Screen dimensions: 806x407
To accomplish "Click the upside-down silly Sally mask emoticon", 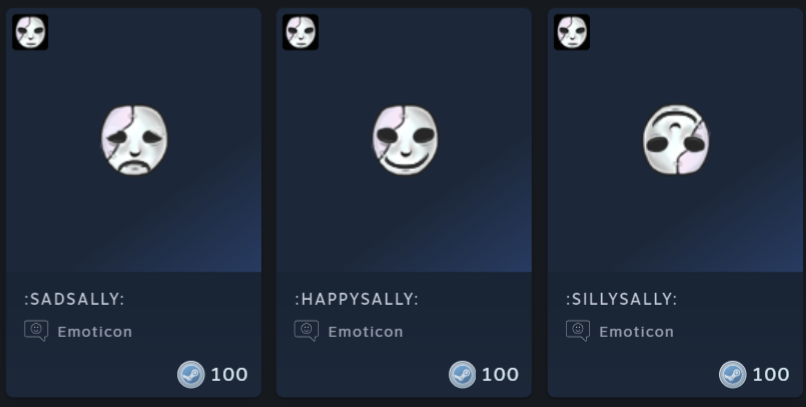I will tap(676, 140).
